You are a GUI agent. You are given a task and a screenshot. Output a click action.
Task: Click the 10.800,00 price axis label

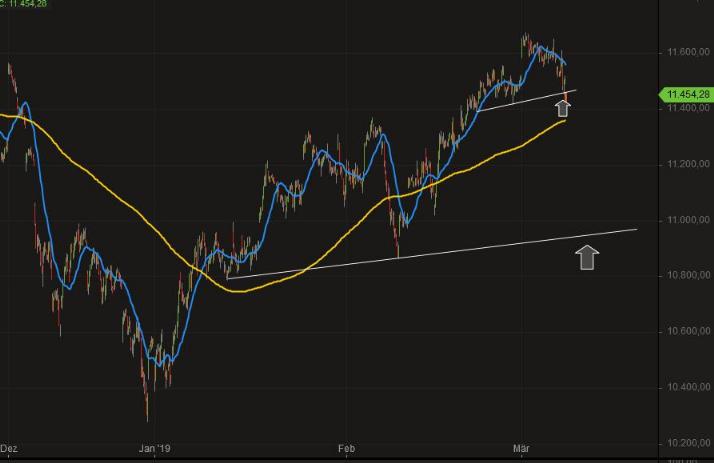coord(686,274)
